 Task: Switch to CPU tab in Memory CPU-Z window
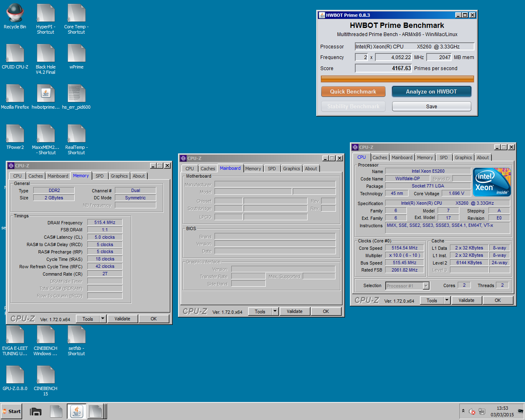tap(18, 176)
